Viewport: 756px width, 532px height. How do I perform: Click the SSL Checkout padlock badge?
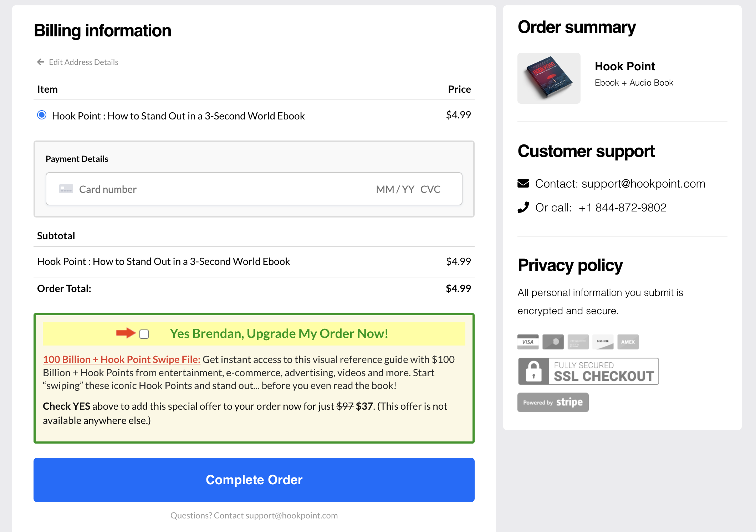point(588,371)
